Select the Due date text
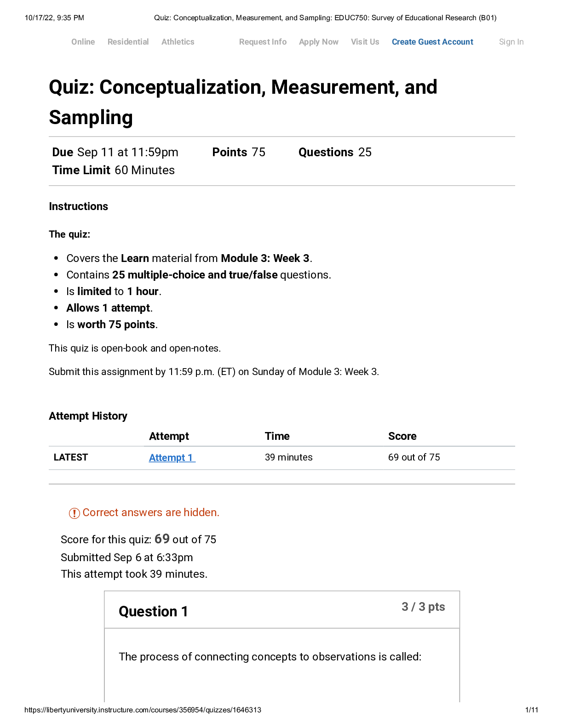This screenshot has width=563, height=728. [x=115, y=152]
